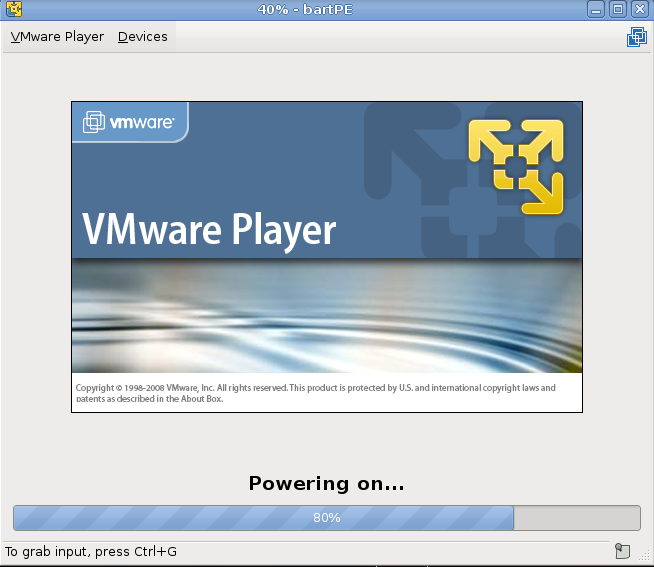Click the device icon in status bar
This screenshot has height=567, width=654.
click(622, 551)
